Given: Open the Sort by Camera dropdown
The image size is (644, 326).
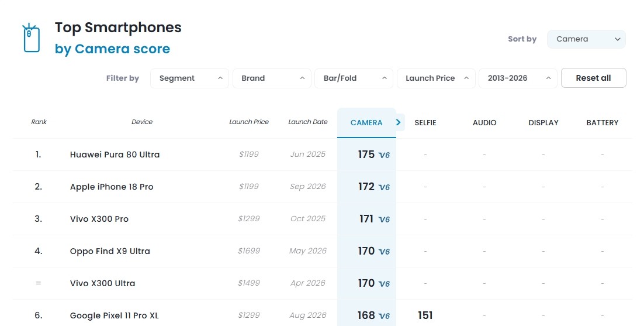Looking at the screenshot, I should (x=586, y=39).
